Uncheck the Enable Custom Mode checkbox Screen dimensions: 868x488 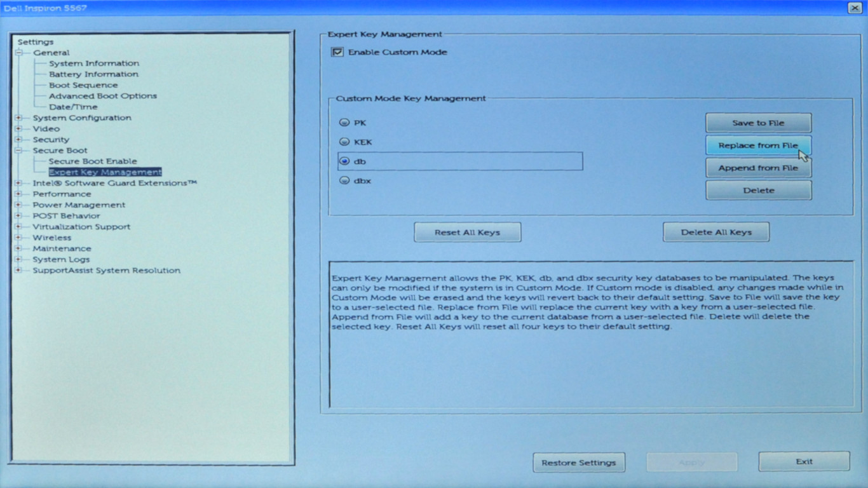(337, 52)
